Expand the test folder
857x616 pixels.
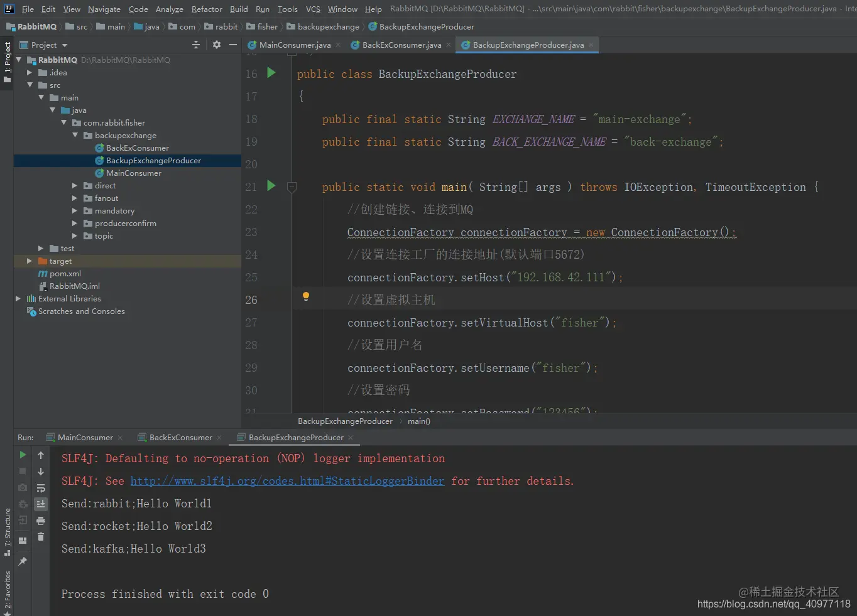[x=41, y=248]
